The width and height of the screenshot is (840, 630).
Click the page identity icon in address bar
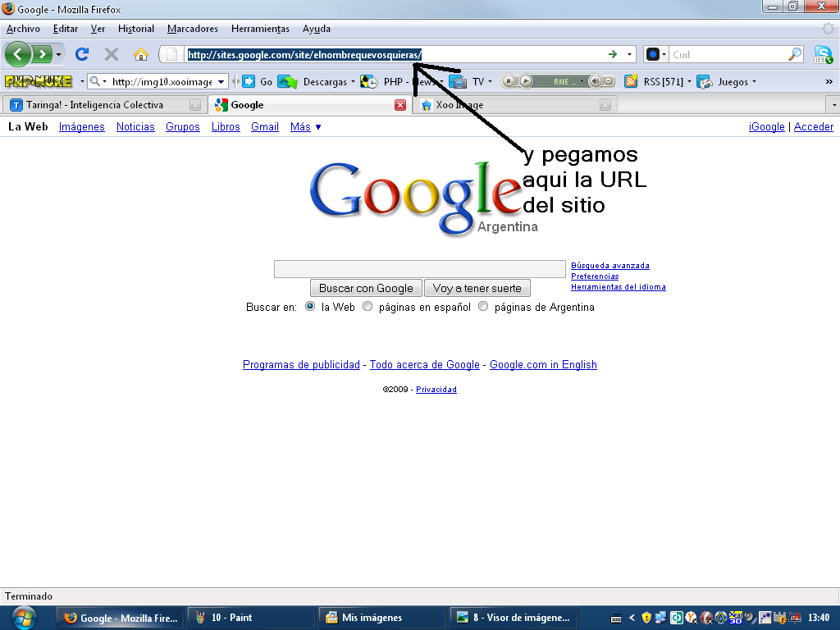click(171, 54)
